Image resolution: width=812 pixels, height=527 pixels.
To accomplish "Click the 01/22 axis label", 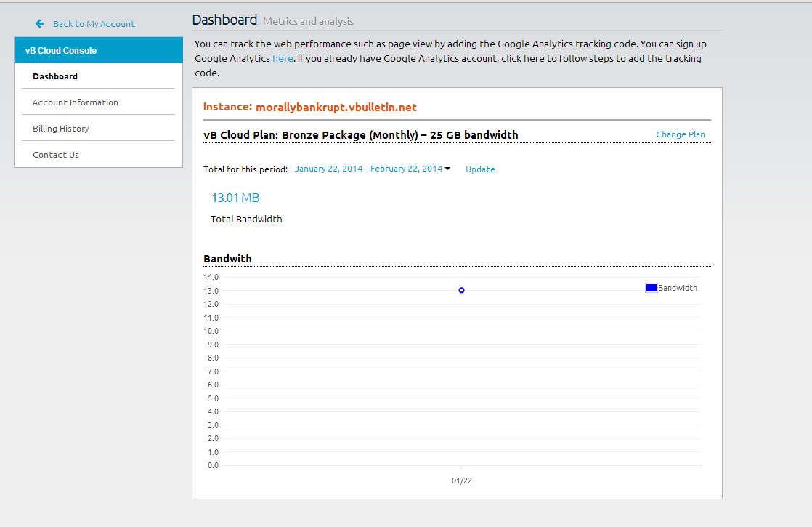I will click(x=461, y=480).
